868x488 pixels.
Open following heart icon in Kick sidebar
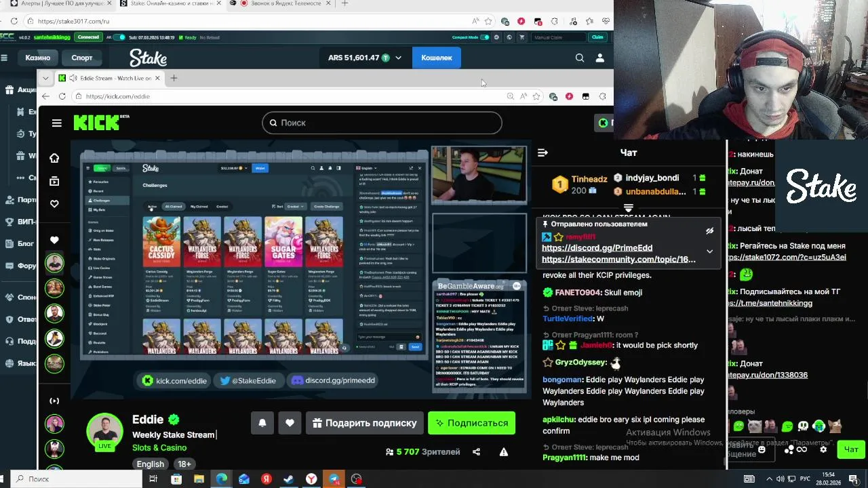click(54, 203)
